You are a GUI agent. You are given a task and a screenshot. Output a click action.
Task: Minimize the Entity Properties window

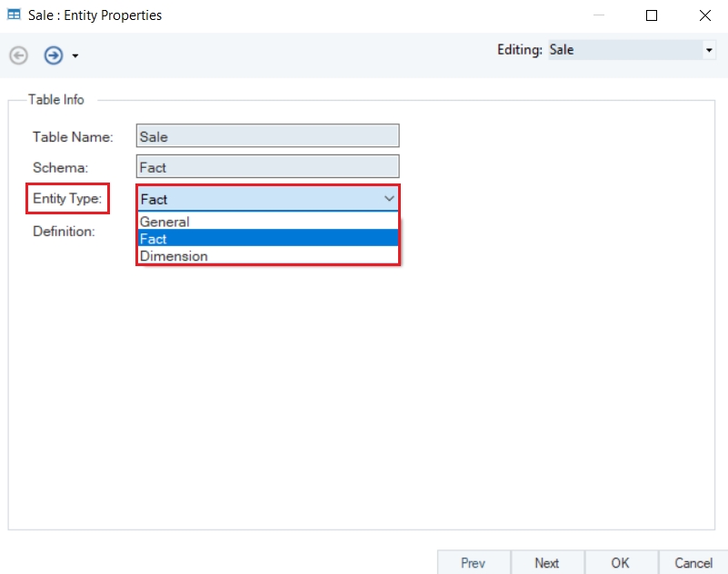point(599,15)
